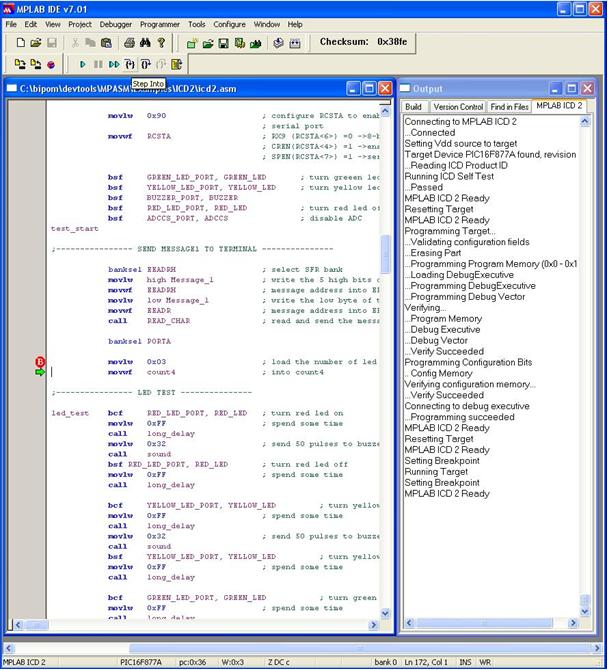
Task: Click code editor vertical scroll up arrow
Action: coord(385,112)
